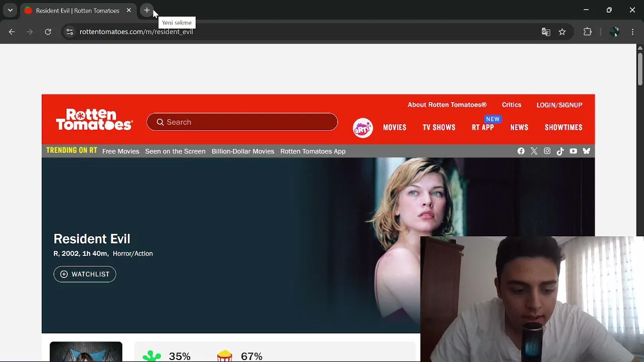Image resolution: width=644 pixels, height=362 pixels.
Task: Open the Rotten Tomatoes home logo
Action: click(94, 120)
